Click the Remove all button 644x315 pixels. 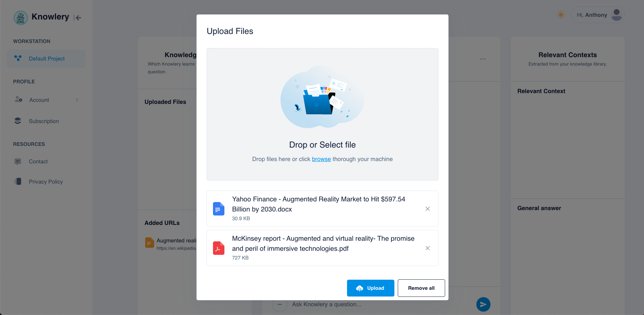coord(421,288)
